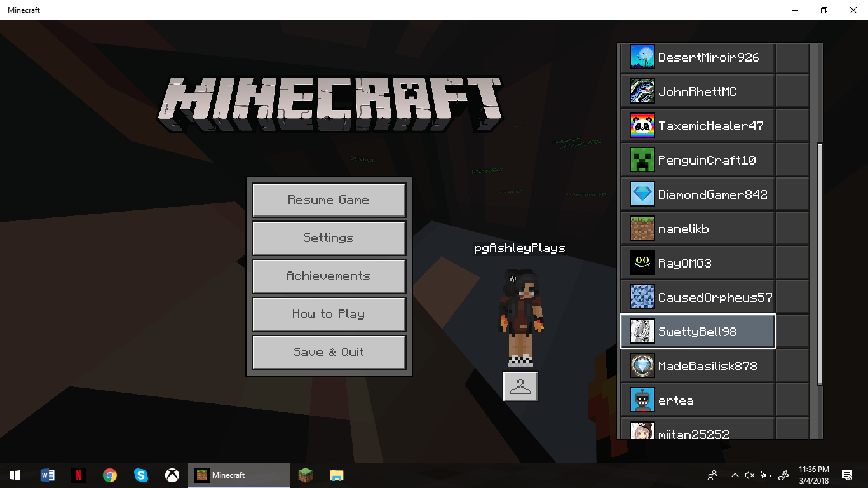The width and height of the screenshot is (868, 488).
Task: Open Skype from the taskbar
Action: pyautogui.click(x=141, y=475)
